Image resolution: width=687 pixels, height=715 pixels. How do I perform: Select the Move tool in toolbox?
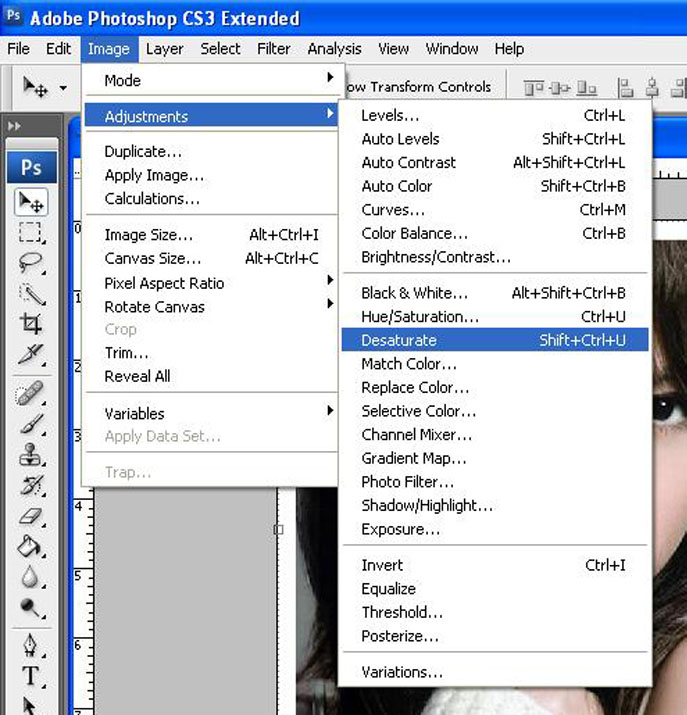[x=31, y=202]
